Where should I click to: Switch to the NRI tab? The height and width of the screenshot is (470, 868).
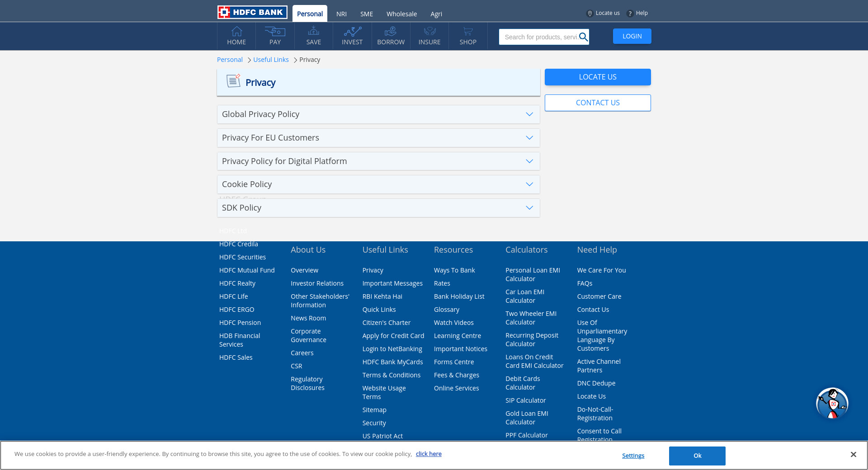[341, 14]
